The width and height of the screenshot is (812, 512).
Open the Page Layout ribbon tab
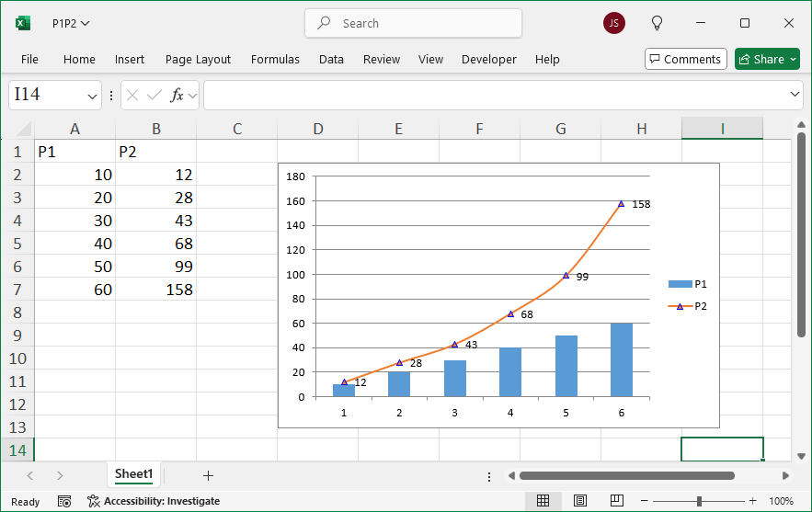coord(198,59)
